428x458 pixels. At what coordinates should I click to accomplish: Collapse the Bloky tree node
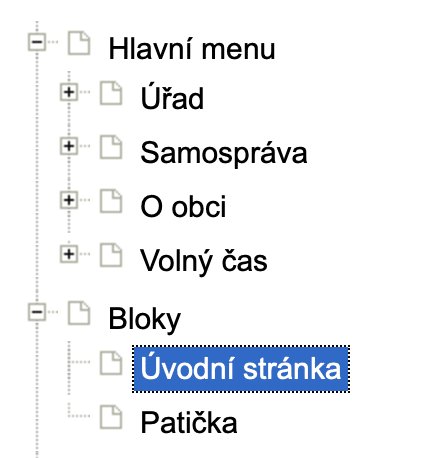click(37, 312)
